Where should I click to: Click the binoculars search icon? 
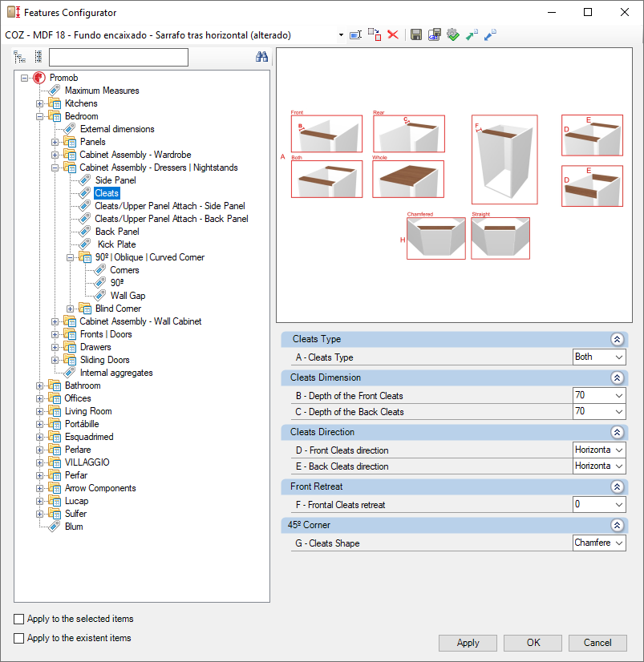(261, 57)
